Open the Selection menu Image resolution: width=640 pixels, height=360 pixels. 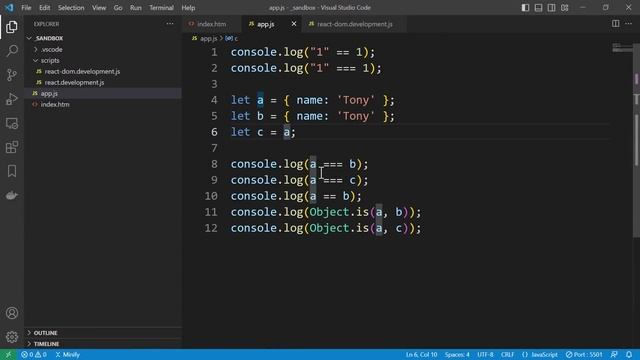click(71, 8)
